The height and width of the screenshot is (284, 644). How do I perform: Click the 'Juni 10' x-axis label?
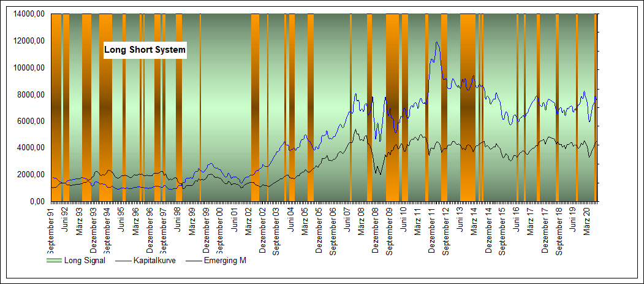tap(403, 218)
